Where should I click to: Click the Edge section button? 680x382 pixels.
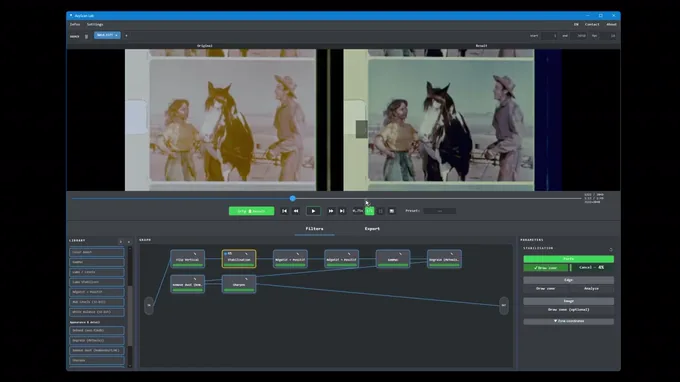coord(569,280)
